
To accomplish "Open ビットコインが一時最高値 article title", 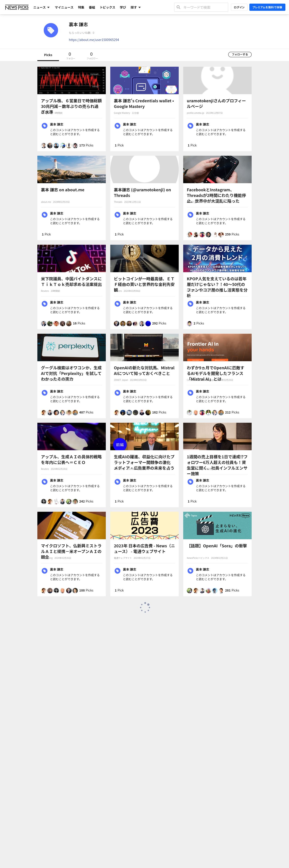I will tap(144, 284).
